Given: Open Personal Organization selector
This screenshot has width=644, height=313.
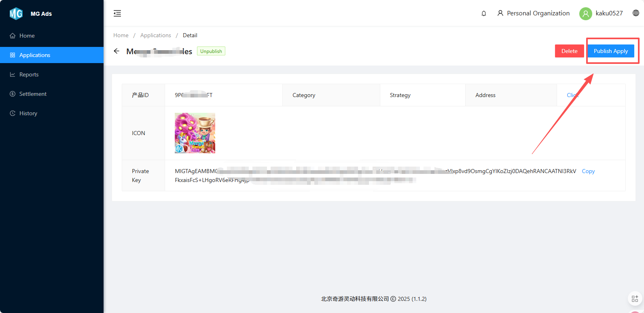Looking at the screenshot, I should (533, 13).
